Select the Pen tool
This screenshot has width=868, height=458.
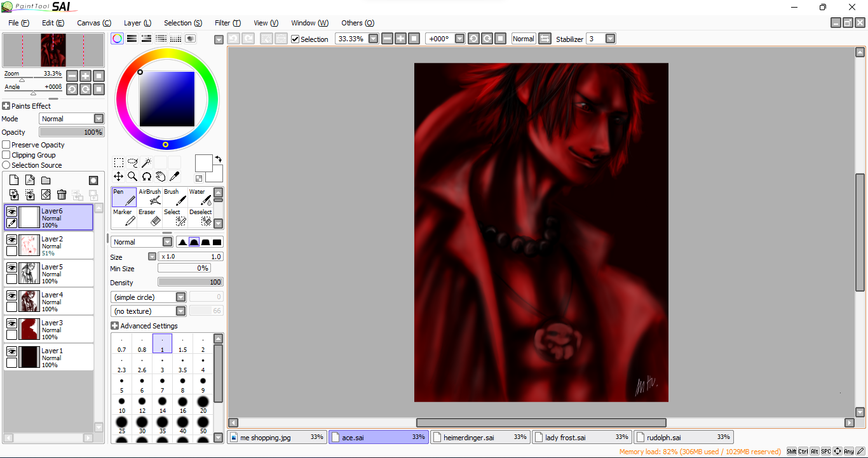pyautogui.click(x=124, y=198)
